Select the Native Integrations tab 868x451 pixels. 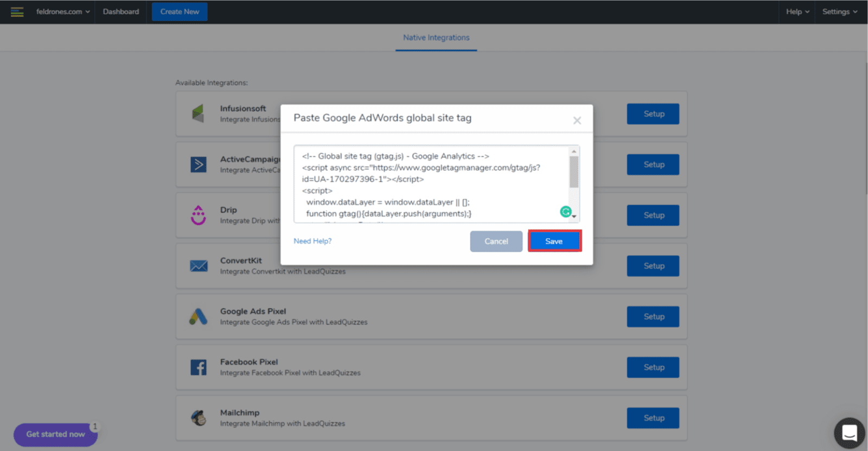(436, 37)
